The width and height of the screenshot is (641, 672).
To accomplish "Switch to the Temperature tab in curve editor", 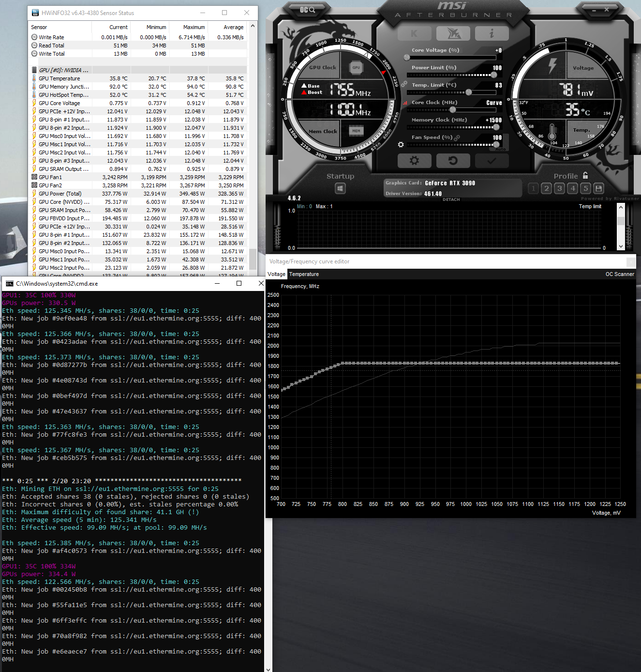I will [304, 274].
